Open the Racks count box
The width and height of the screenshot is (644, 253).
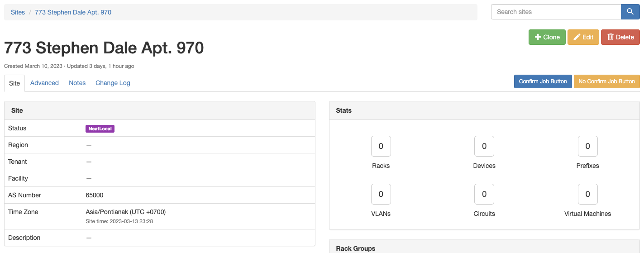(x=381, y=146)
